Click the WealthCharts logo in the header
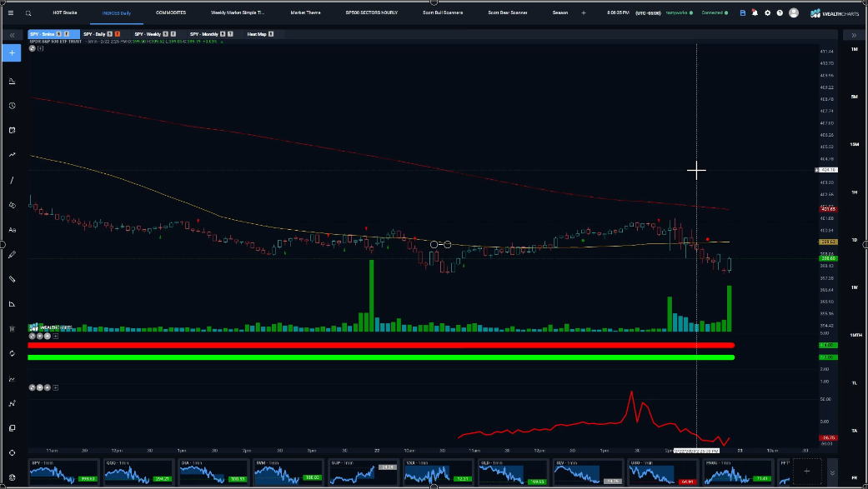 coord(835,12)
